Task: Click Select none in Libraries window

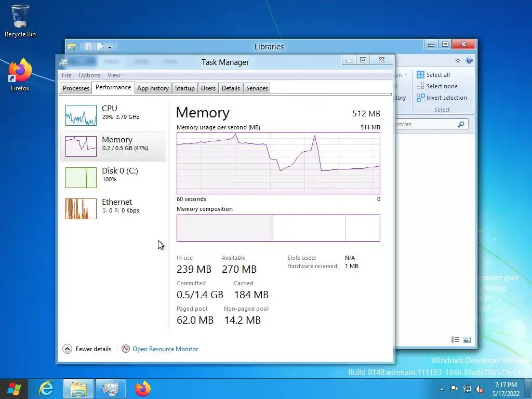Action: [437, 86]
